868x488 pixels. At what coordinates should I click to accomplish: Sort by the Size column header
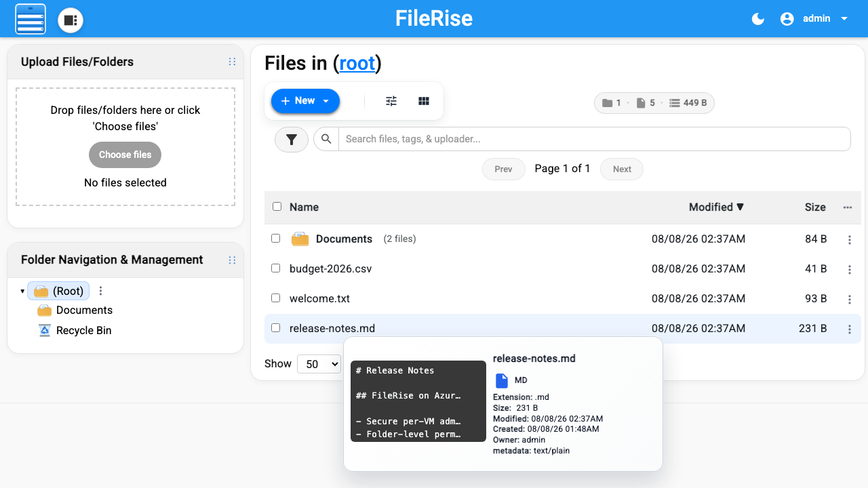coord(815,207)
